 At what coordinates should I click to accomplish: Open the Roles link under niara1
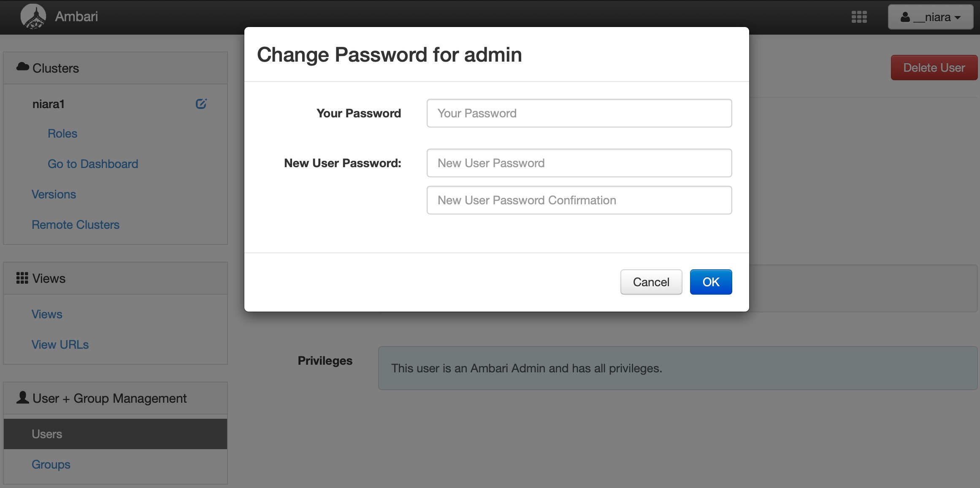click(x=62, y=133)
